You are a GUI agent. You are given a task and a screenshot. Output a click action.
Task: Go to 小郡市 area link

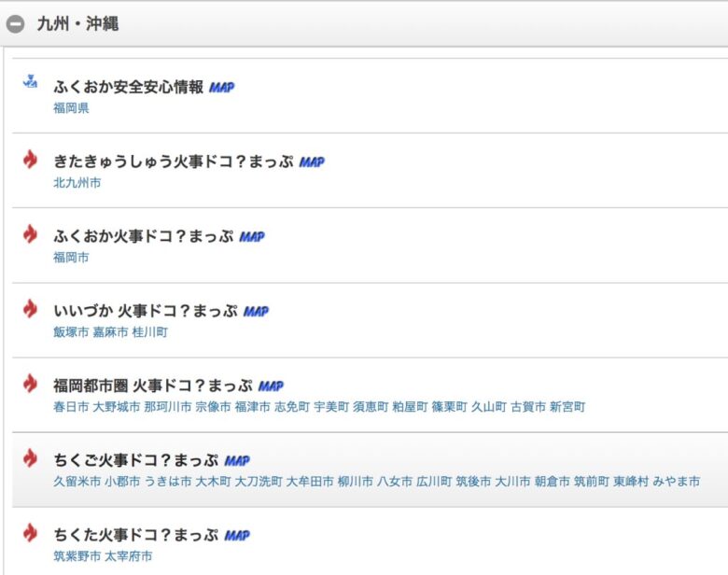tap(122, 482)
